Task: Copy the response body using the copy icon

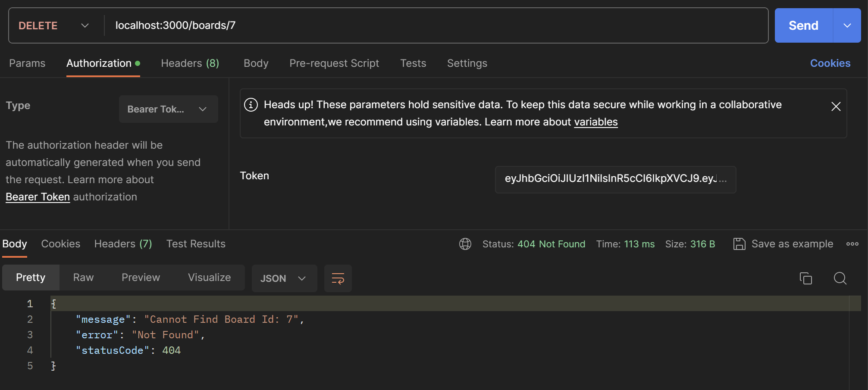Action: pos(805,278)
